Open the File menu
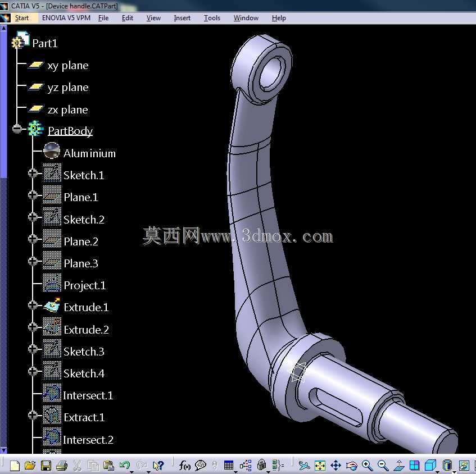This screenshot has height=474, width=476. tap(103, 18)
